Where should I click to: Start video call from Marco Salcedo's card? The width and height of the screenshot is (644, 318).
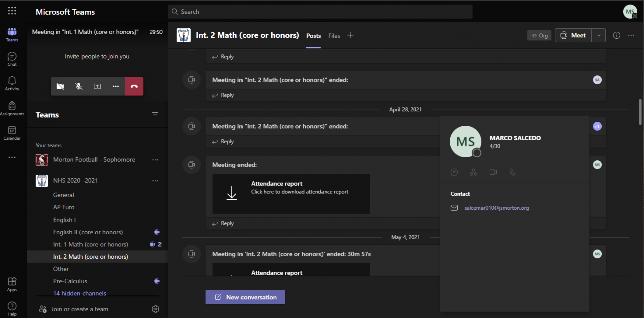pos(493,172)
